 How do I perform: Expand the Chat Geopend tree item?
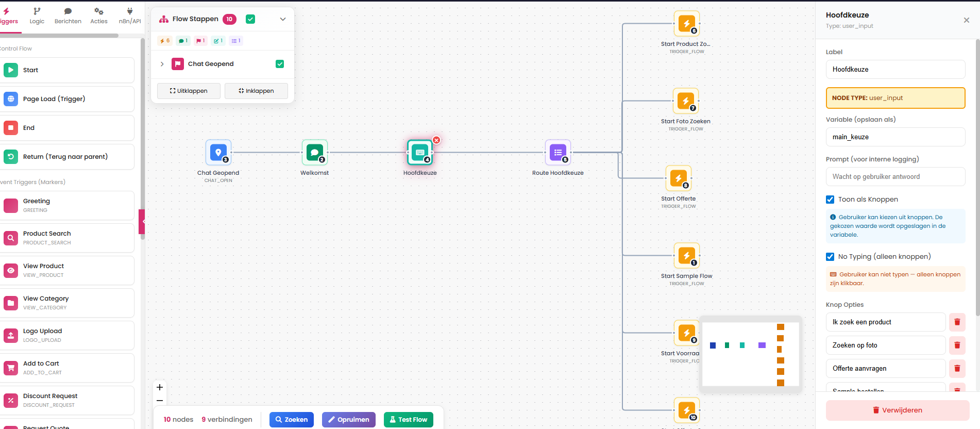(162, 64)
